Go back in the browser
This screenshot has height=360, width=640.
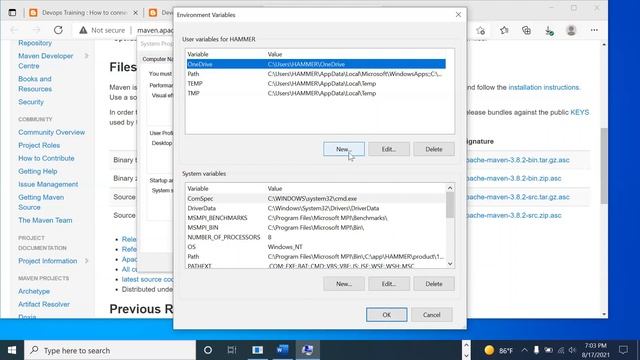click(x=14, y=30)
